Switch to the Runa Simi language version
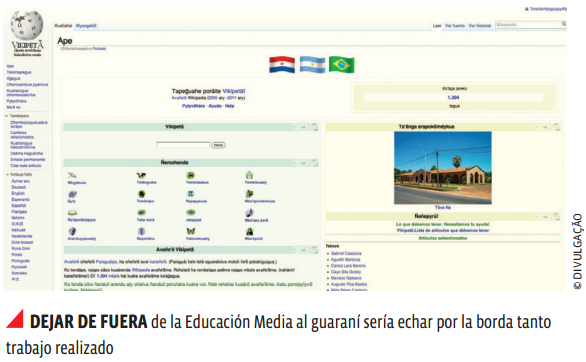This screenshot has height=362, width=586. (21, 248)
